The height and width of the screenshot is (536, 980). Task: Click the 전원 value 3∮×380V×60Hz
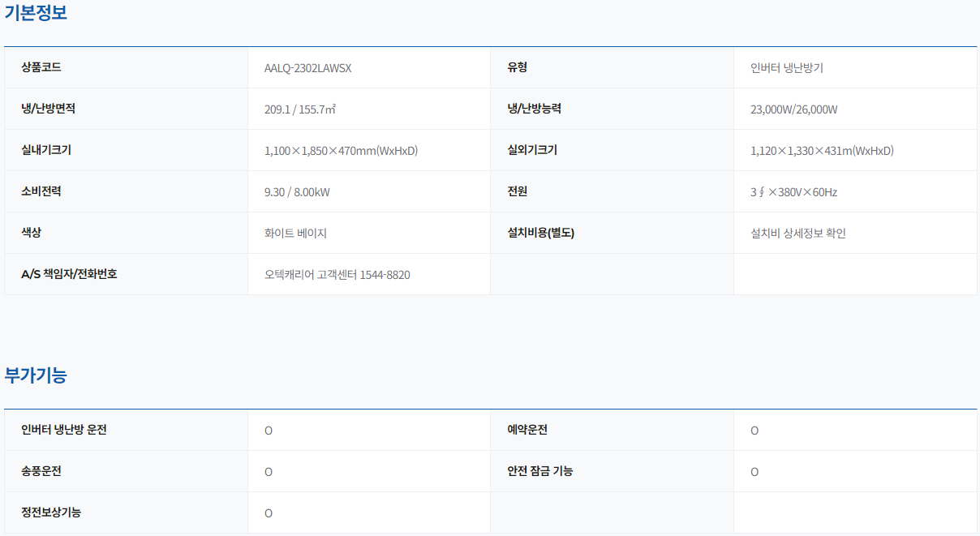pyautogui.click(x=793, y=192)
